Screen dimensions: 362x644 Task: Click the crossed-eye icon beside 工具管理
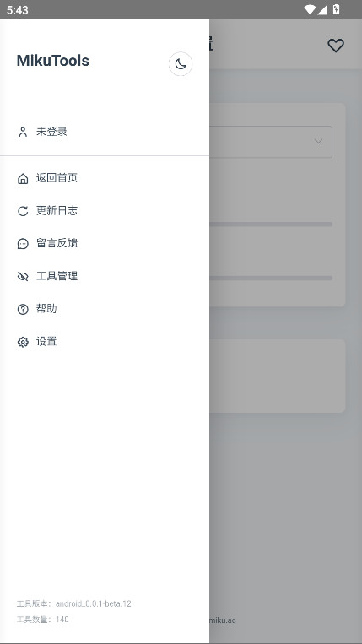pos(23,276)
